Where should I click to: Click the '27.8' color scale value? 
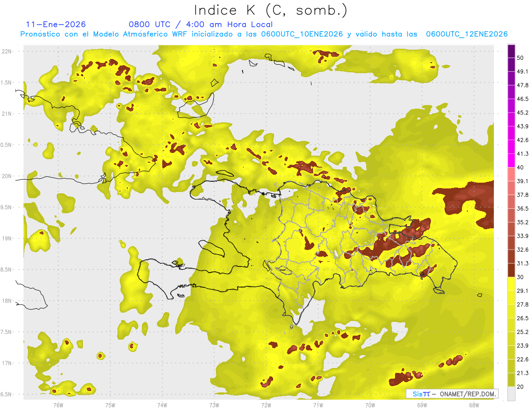pyautogui.click(x=523, y=305)
